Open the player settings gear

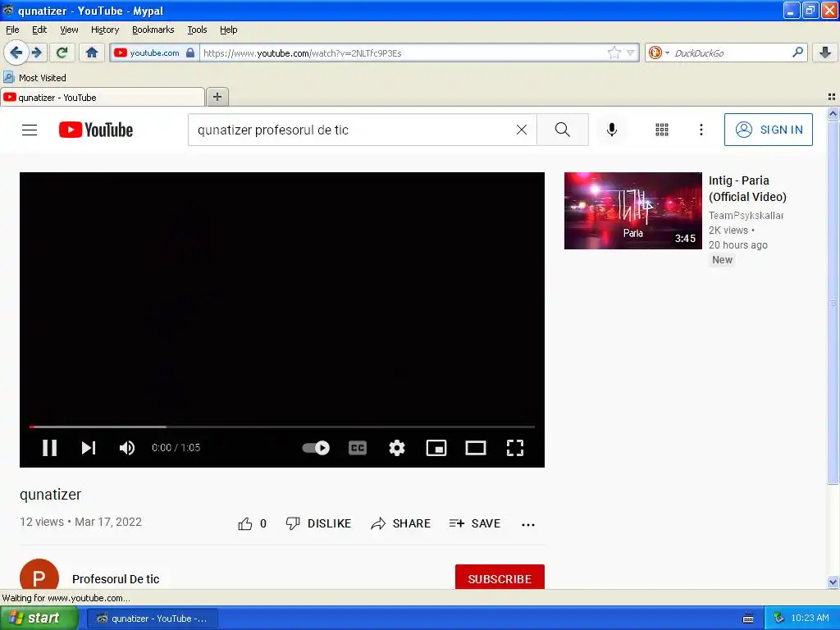point(396,448)
